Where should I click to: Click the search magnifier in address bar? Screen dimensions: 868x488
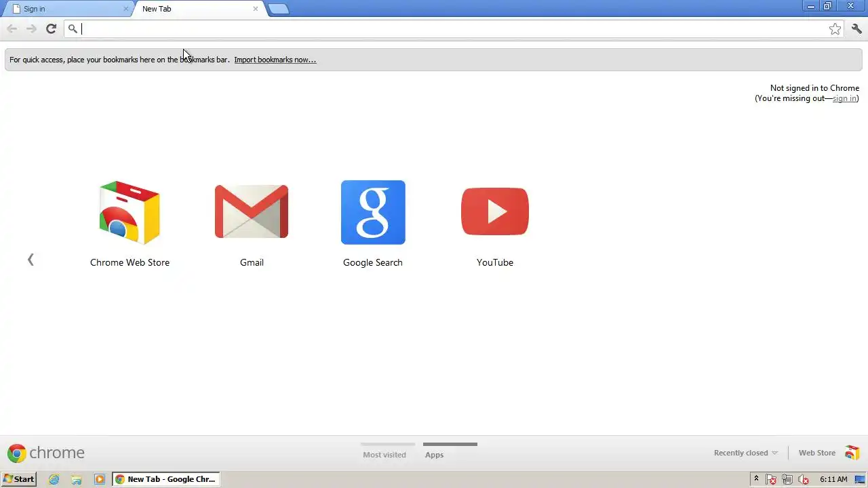click(x=73, y=28)
